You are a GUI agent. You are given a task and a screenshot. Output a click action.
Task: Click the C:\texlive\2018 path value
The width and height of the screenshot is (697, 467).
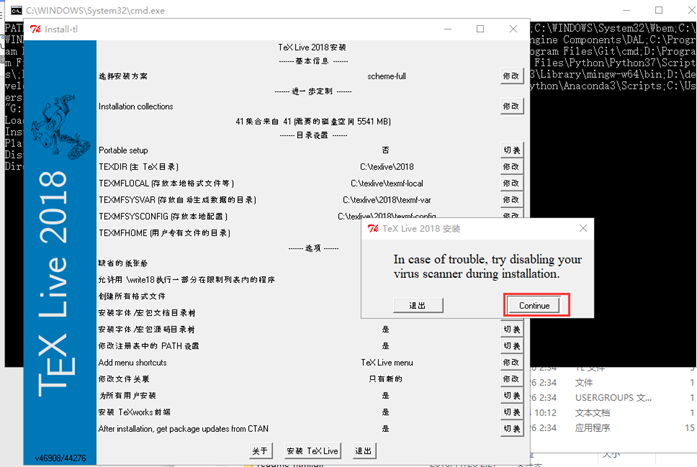[387, 167]
